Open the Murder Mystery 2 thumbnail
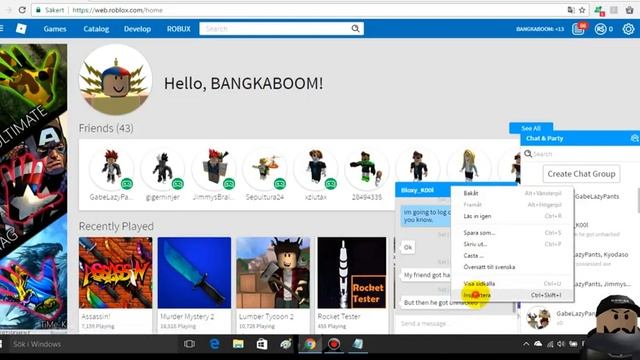 click(194, 273)
